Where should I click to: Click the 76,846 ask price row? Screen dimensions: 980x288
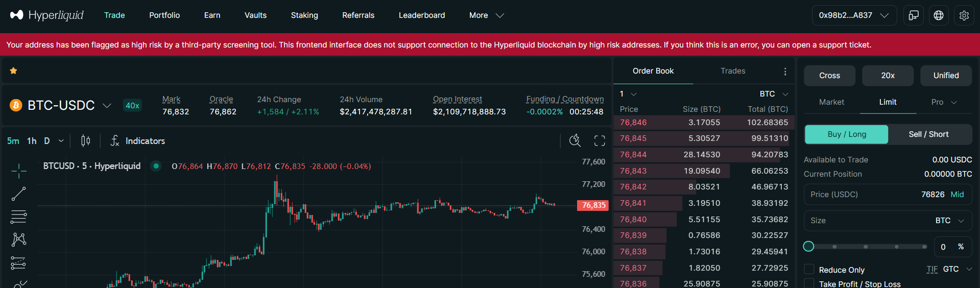(x=704, y=123)
